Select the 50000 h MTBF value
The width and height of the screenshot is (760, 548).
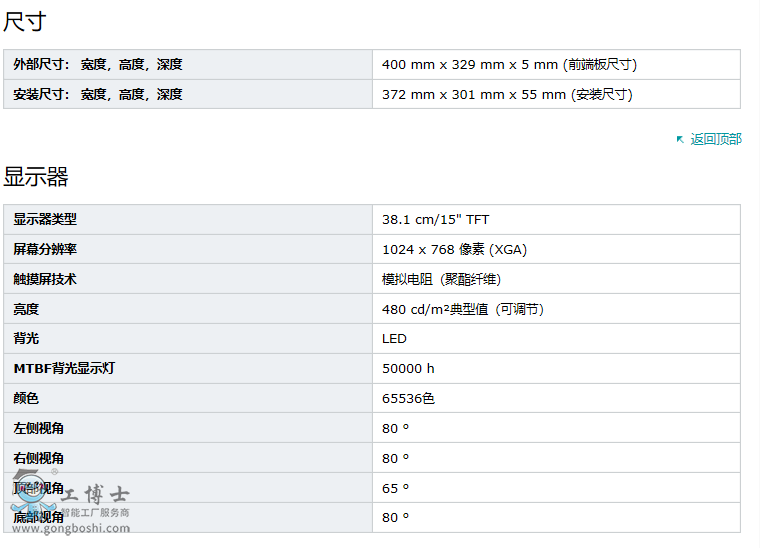(x=408, y=368)
